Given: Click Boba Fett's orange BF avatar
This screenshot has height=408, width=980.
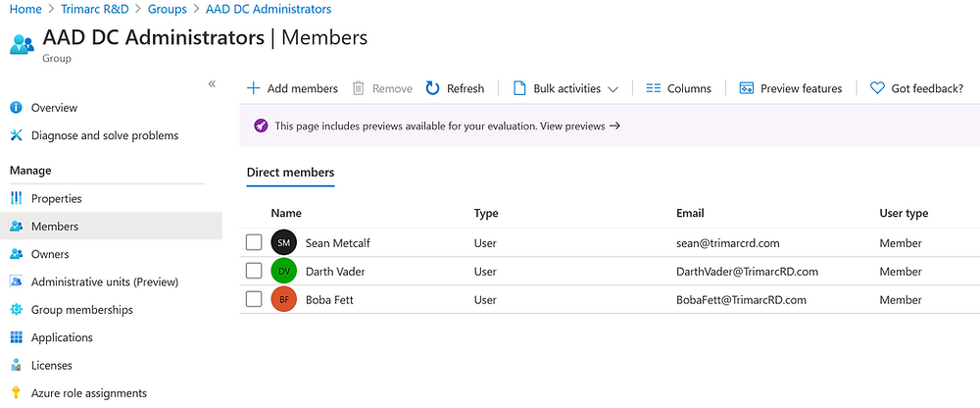Looking at the screenshot, I should pos(284,300).
